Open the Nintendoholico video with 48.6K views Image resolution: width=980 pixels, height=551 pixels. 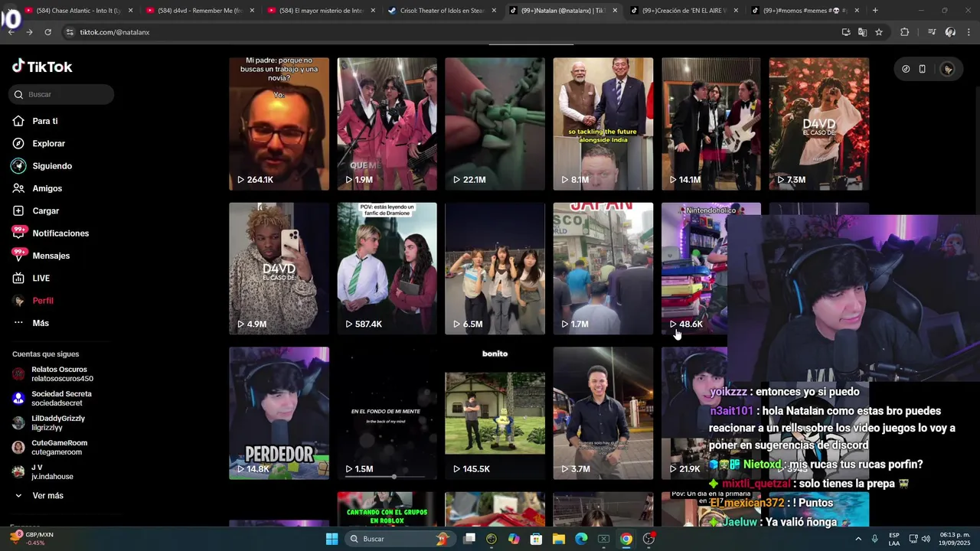click(x=694, y=268)
